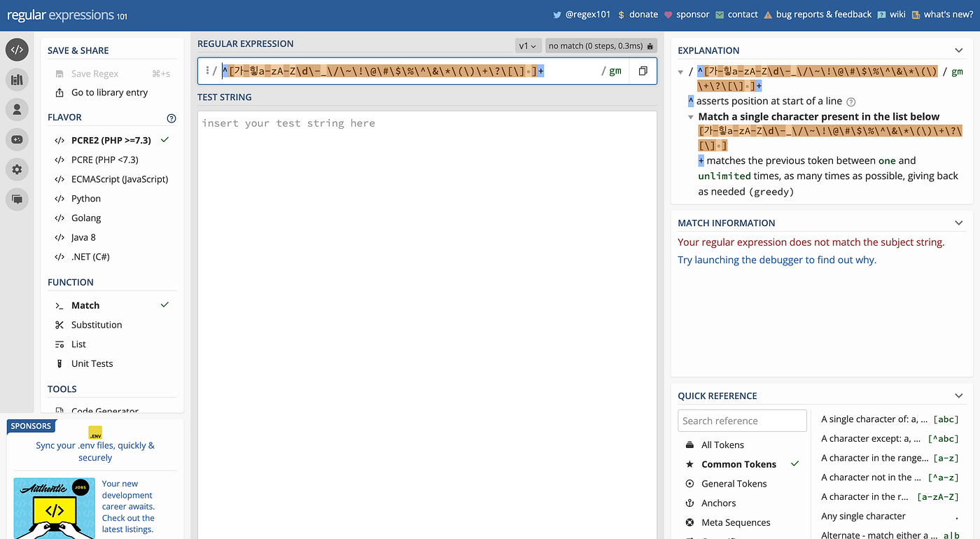Click the Go to library entry link
This screenshot has height=539, width=980.
(110, 92)
